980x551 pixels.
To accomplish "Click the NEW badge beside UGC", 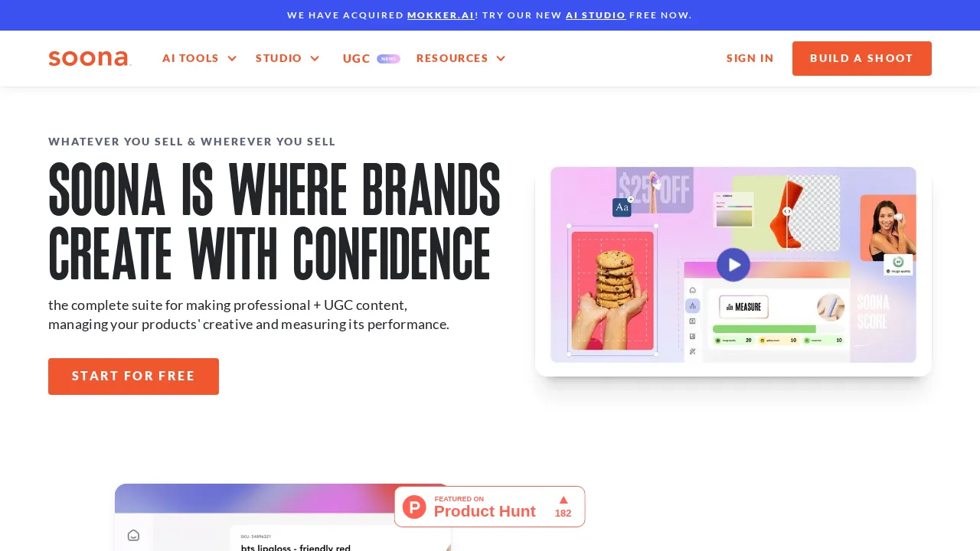I will point(388,59).
